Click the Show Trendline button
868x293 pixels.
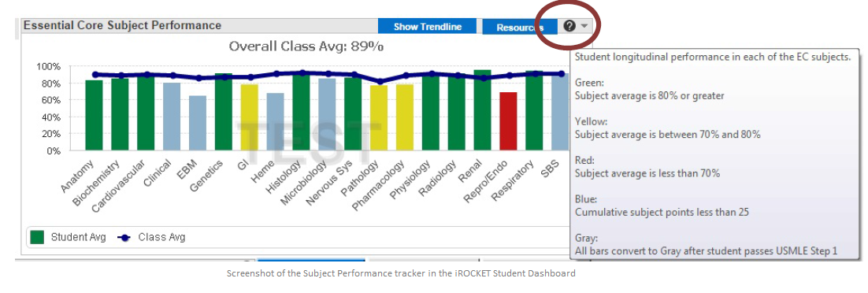point(428,27)
